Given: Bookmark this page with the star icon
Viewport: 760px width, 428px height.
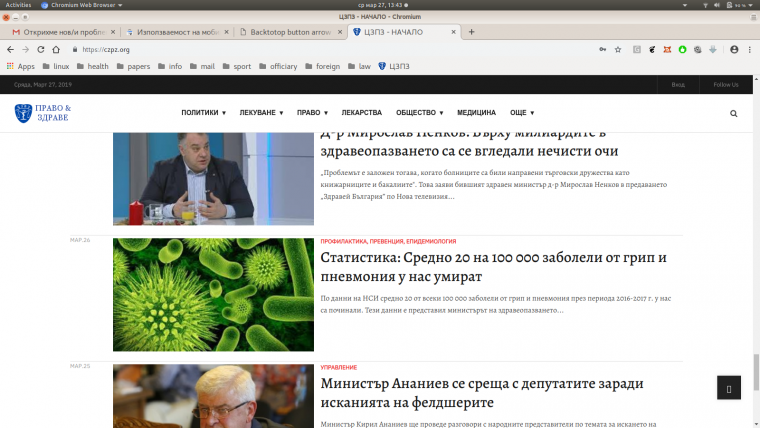Looking at the screenshot, I should [618, 49].
